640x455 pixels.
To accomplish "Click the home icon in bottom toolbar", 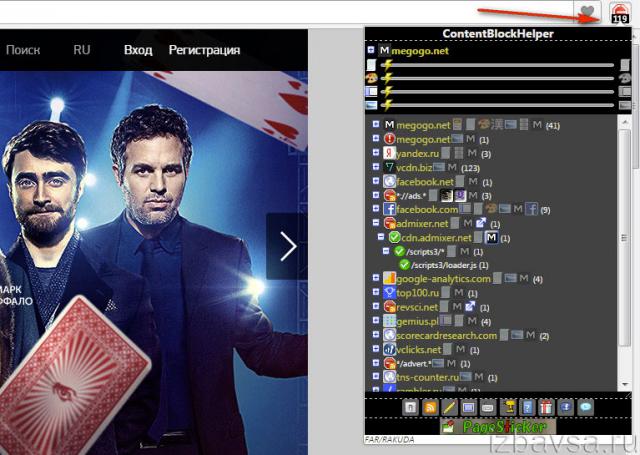I will (411, 407).
